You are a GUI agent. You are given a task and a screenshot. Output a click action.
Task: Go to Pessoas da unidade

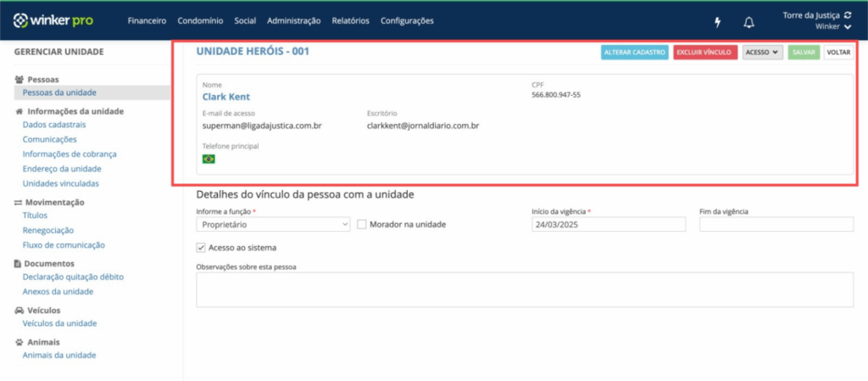pyautogui.click(x=60, y=92)
